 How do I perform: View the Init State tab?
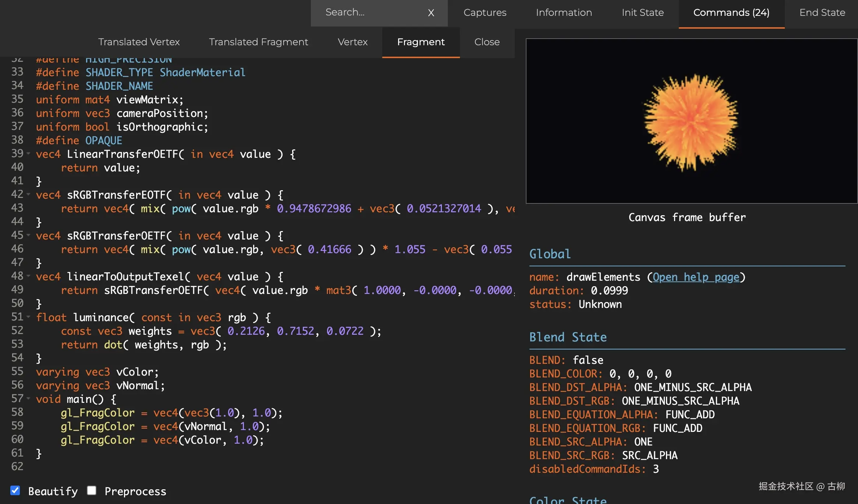[x=642, y=13]
